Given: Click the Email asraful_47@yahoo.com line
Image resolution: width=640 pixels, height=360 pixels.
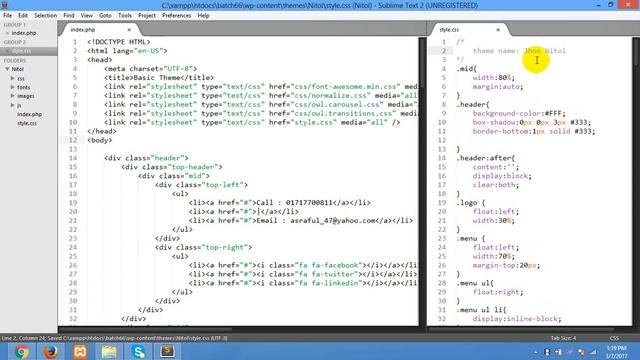Looking at the screenshot, I should 301,221.
